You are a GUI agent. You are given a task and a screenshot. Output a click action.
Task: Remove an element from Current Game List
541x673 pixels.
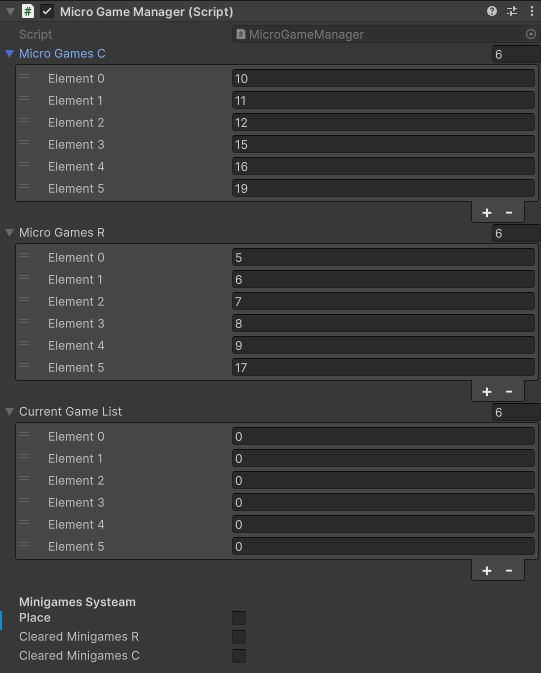[509, 571]
